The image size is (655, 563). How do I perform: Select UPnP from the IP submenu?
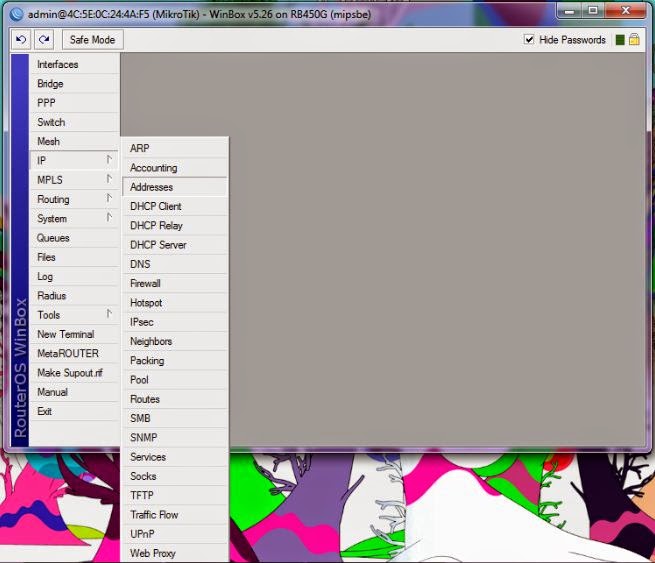click(175, 534)
